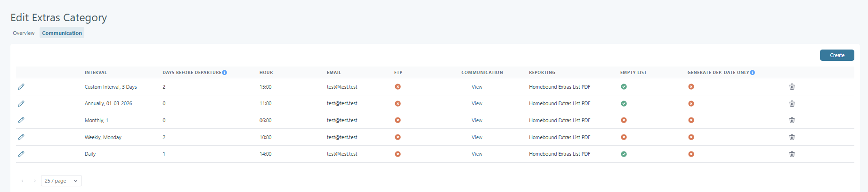Edit the Monthly, 1 schedule

click(x=21, y=120)
